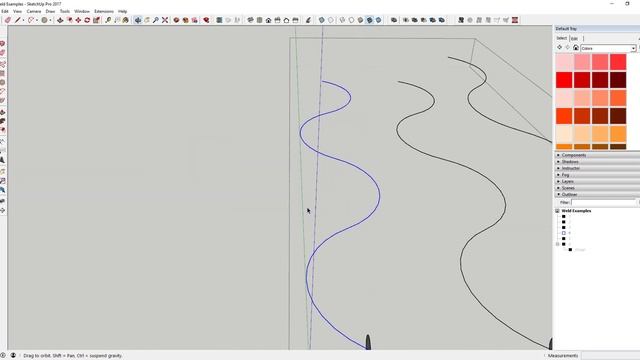Select the Move tool with red arrows
640x360 pixels.
point(78,20)
